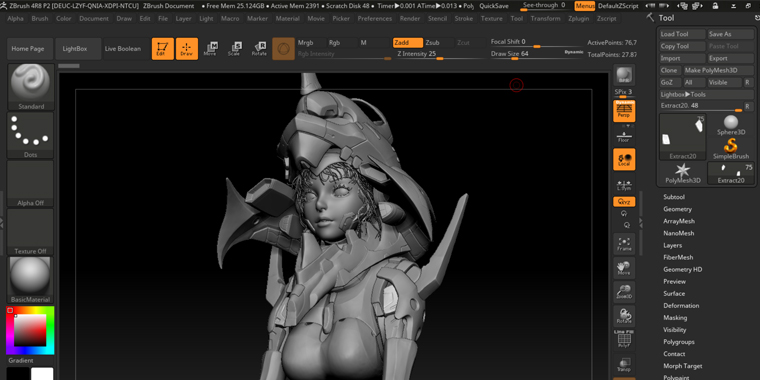Open the Brush menu

click(40, 18)
